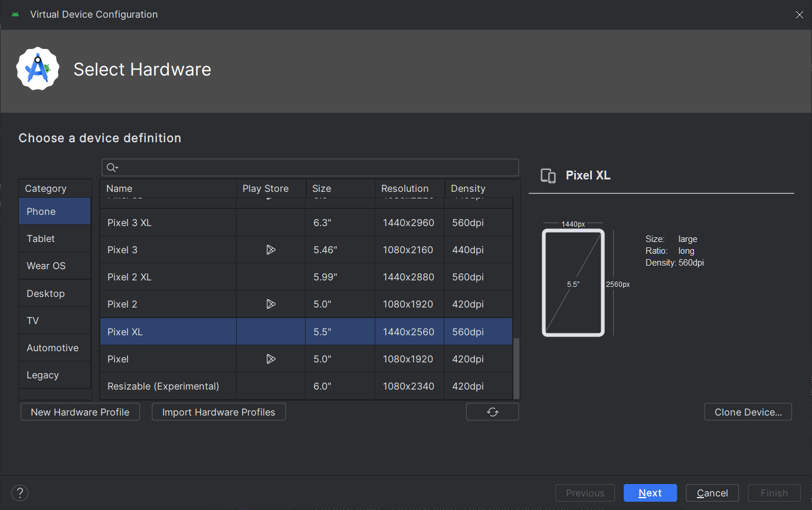Screen dimensions: 812x510
Task: Click Play Store icon in Pixel 2 row
Action: (x=271, y=304)
